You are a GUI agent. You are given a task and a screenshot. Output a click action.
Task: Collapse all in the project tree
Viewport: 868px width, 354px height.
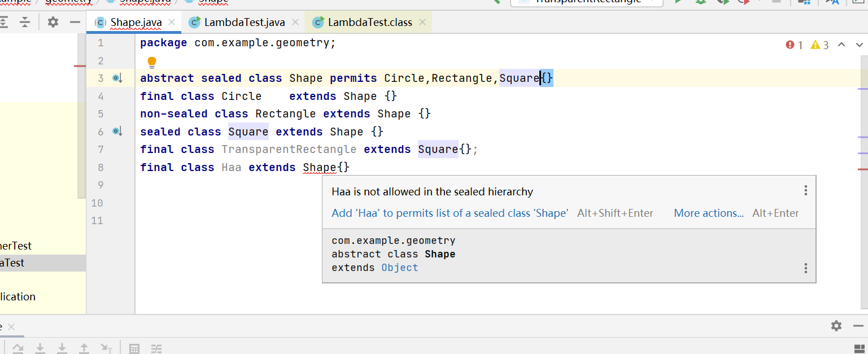tap(25, 23)
